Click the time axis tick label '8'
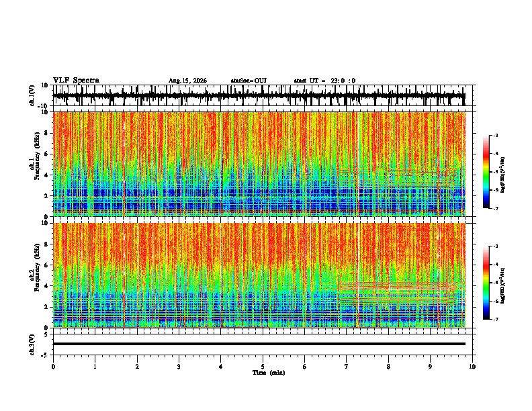The width and height of the screenshot is (532, 411). pyautogui.click(x=388, y=367)
